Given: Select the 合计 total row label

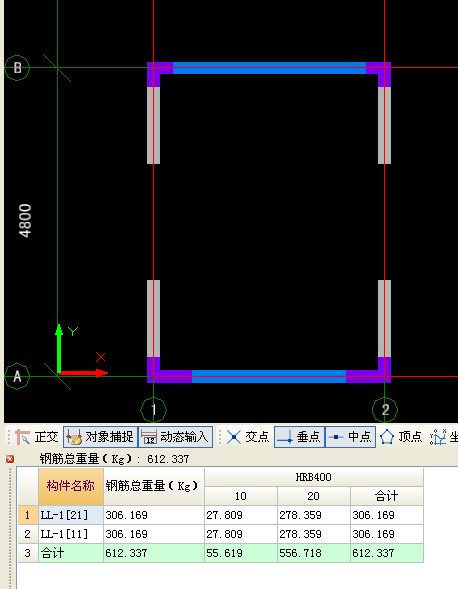Looking at the screenshot, I should 71,553.
